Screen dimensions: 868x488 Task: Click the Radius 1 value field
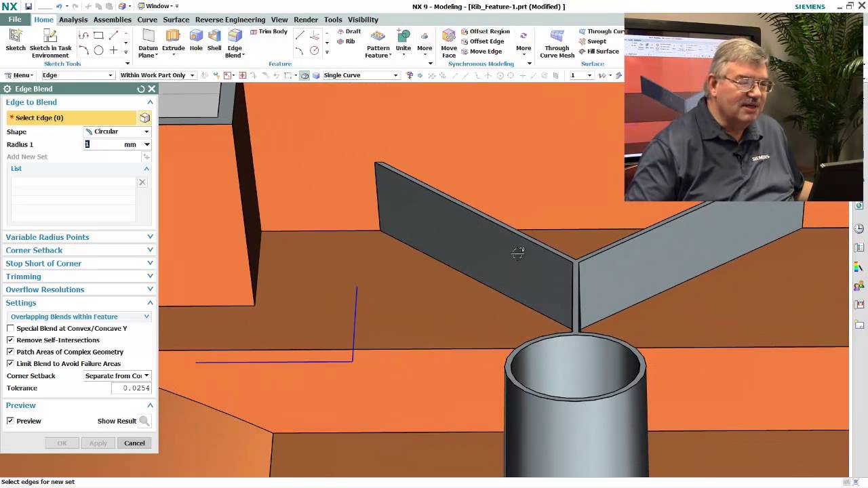(x=103, y=144)
